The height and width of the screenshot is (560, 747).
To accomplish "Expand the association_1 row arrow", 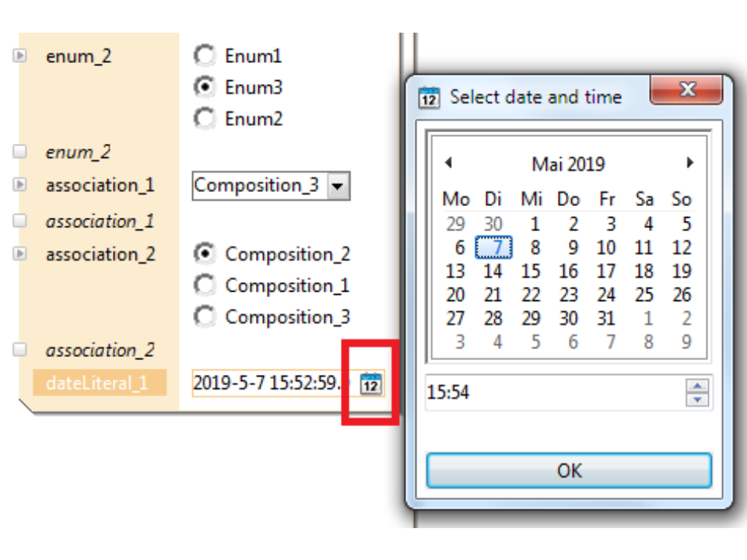I will pos(20,185).
